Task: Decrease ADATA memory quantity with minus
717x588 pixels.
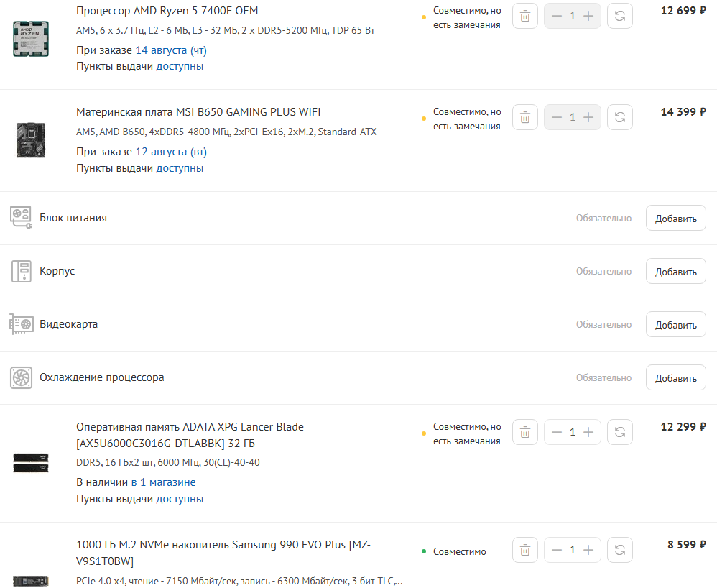Action: pyautogui.click(x=557, y=432)
